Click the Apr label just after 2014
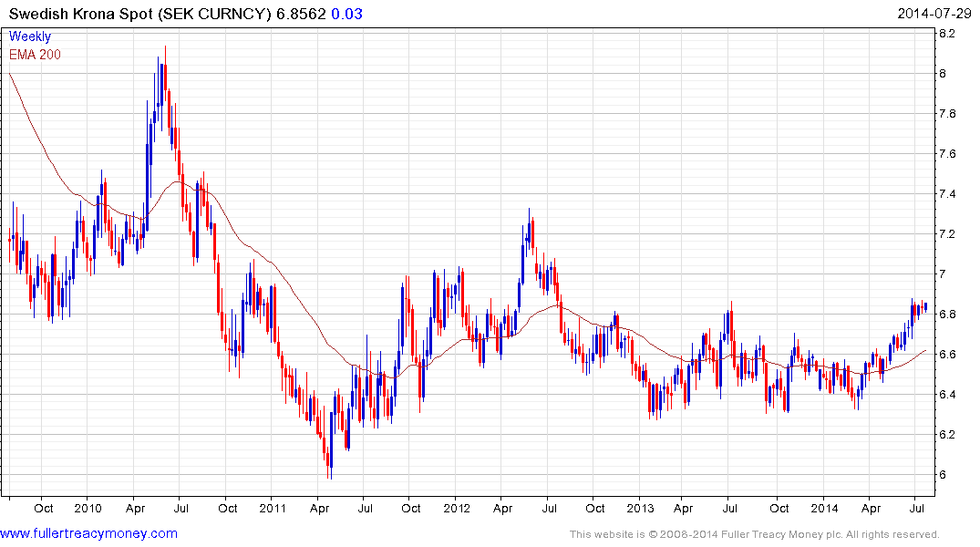Image resolution: width=980 pixels, height=547 pixels. pos(871,508)
